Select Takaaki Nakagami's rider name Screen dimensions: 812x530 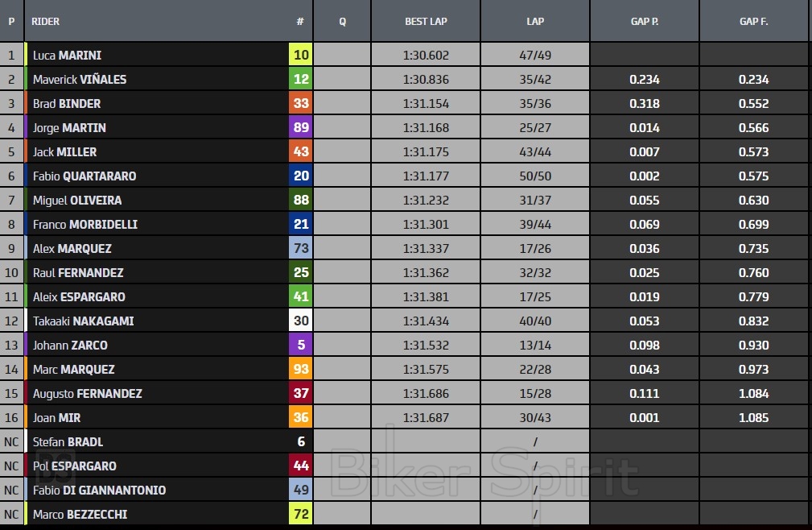83,321
